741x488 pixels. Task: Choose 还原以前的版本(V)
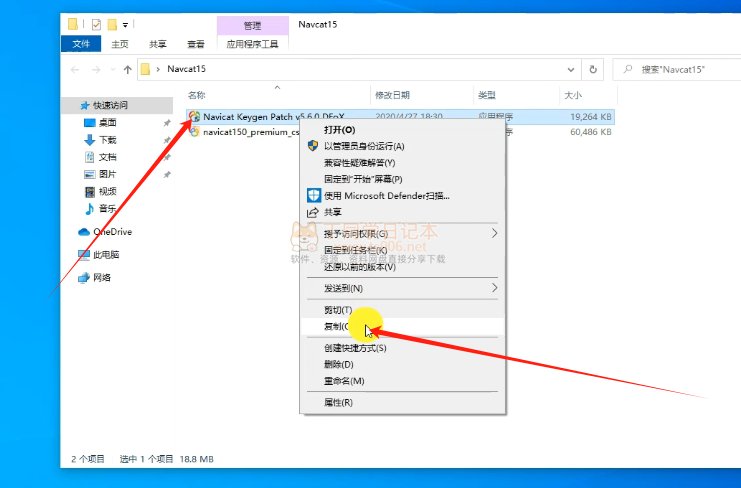click(x=403, y=266)
